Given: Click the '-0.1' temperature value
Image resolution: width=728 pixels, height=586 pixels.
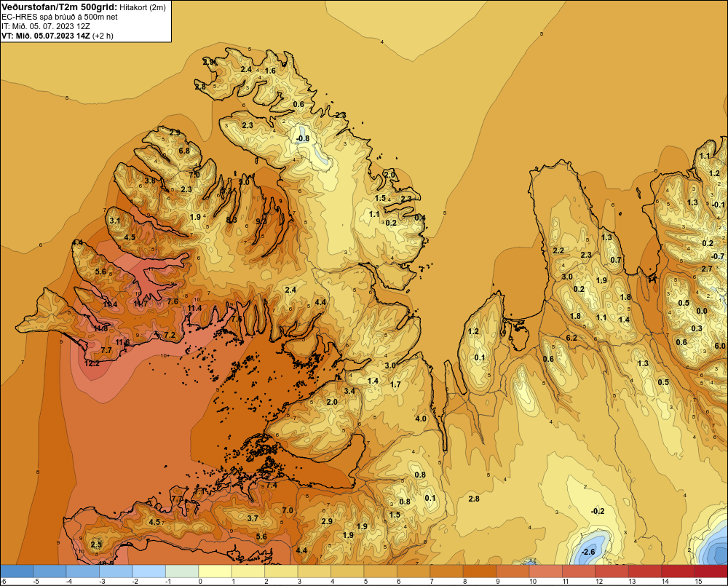Looking at the screenshot, I should tap(718, 205).
